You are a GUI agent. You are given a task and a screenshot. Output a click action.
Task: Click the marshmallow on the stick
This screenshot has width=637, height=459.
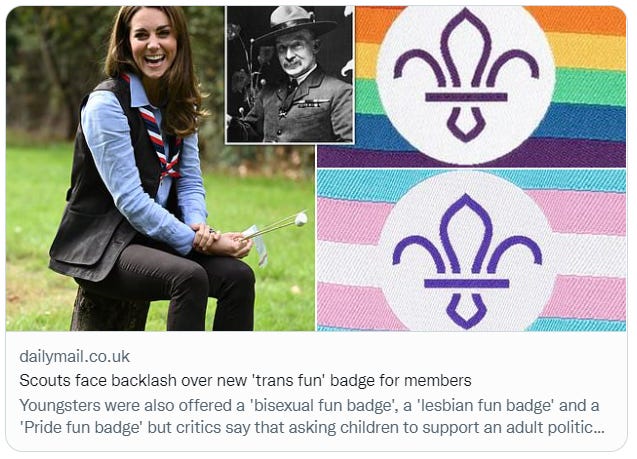[301, 219]
